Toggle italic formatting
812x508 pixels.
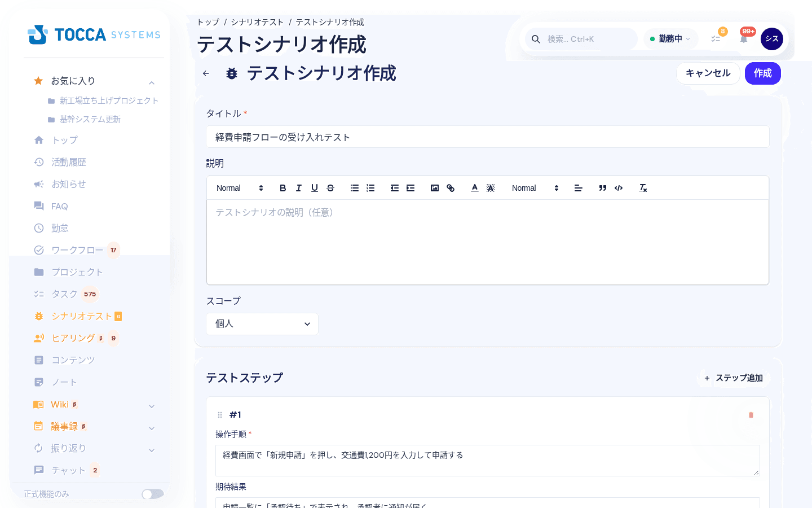click(299, 188)
